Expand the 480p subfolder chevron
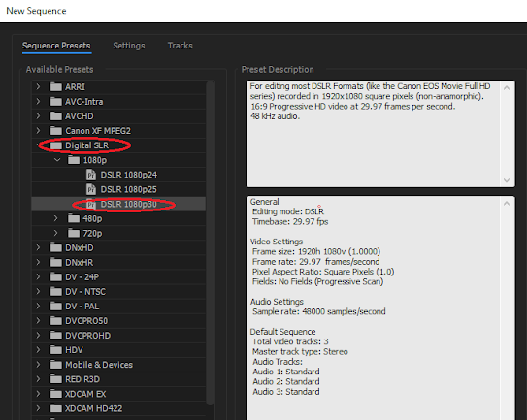The image size is (527, 420). 56,218
